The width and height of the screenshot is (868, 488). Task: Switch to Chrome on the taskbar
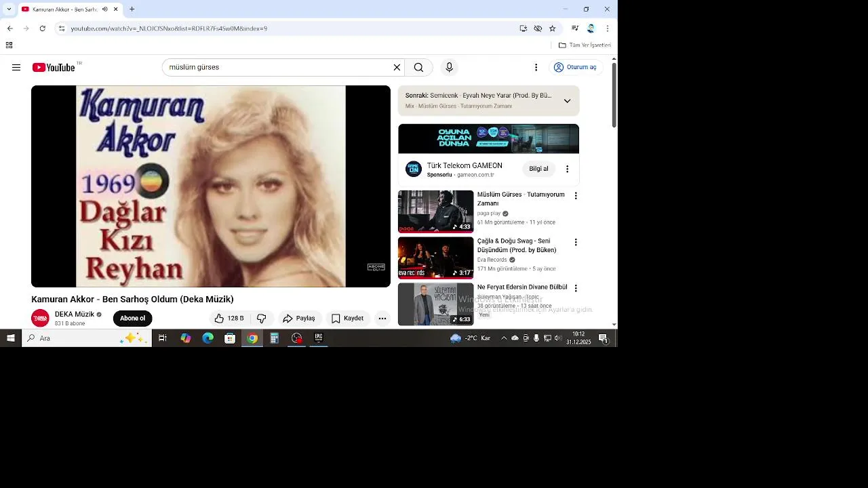tap(252, 338)
